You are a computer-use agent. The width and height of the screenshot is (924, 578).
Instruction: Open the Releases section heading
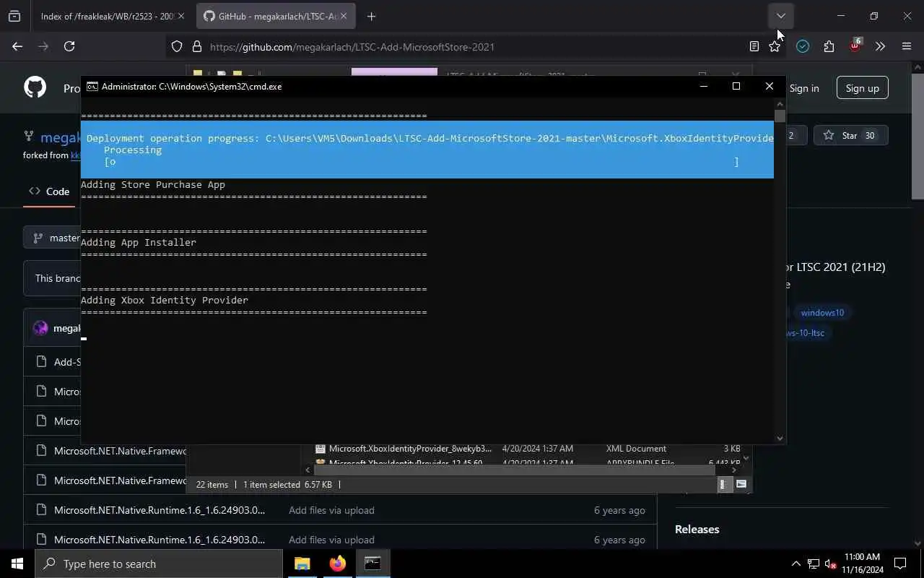[x=697, y=529]
